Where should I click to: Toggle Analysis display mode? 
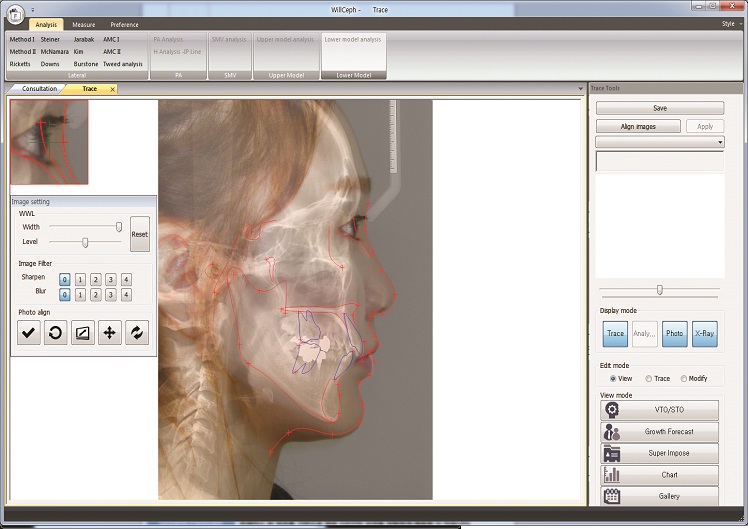point(644,333)
